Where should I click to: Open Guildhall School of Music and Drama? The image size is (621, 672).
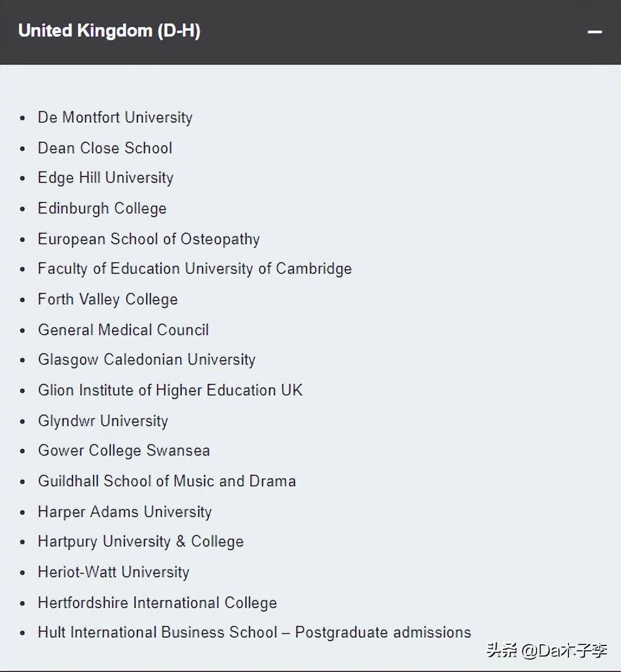[x=167, y=481]
